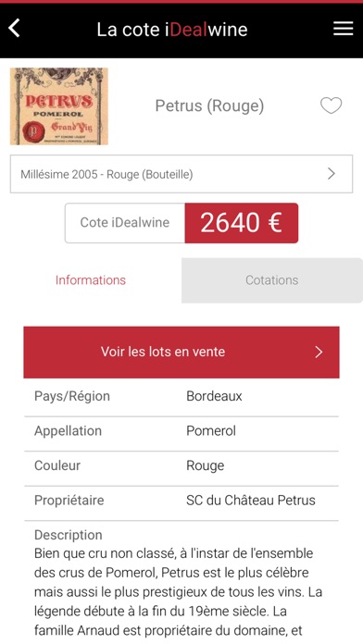This screenshot has height=644, width=363.
Task: Select the Pomerol appellation value
Action: point(211,431)
